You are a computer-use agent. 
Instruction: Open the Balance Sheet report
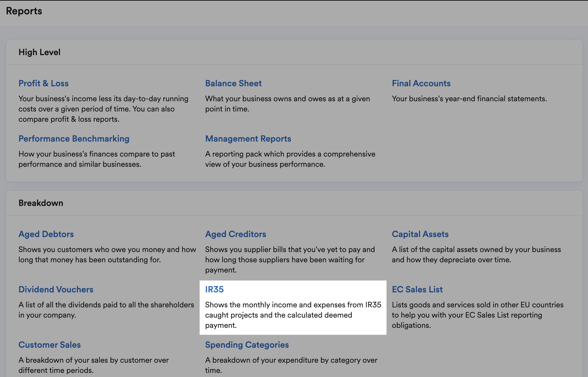tap(233, 83)
